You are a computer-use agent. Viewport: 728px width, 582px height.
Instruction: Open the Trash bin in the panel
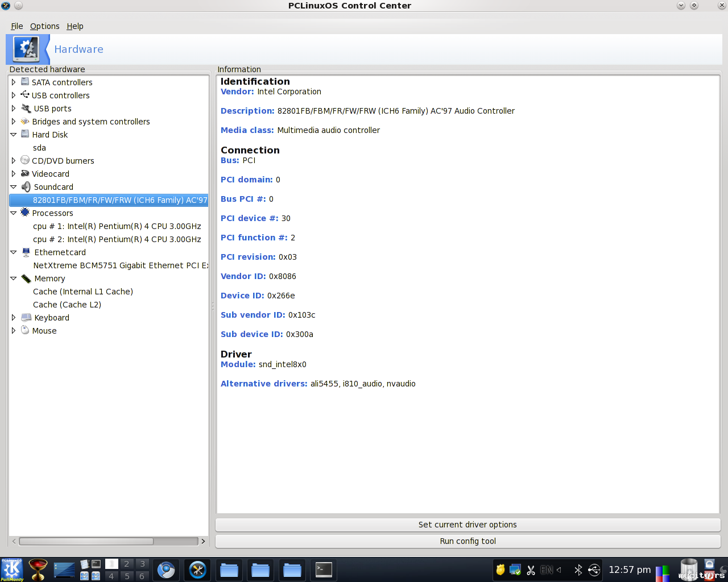coord(689,569)
